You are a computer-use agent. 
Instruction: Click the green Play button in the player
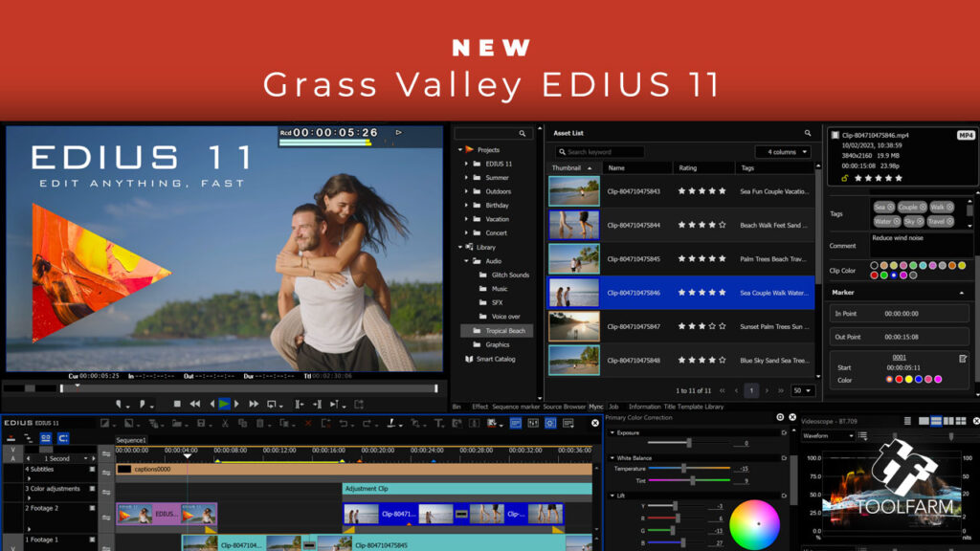pos(224,405)
